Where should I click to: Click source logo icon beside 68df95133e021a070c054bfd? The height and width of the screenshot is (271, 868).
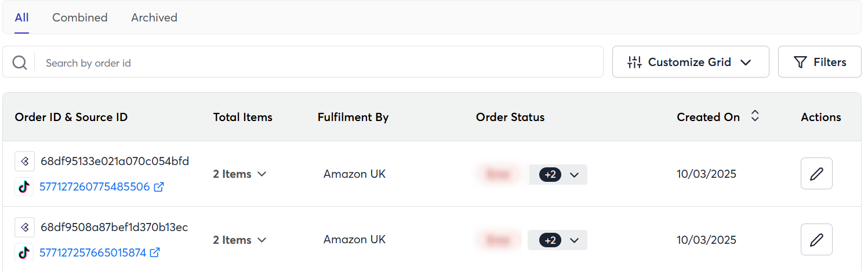point(24,162)
